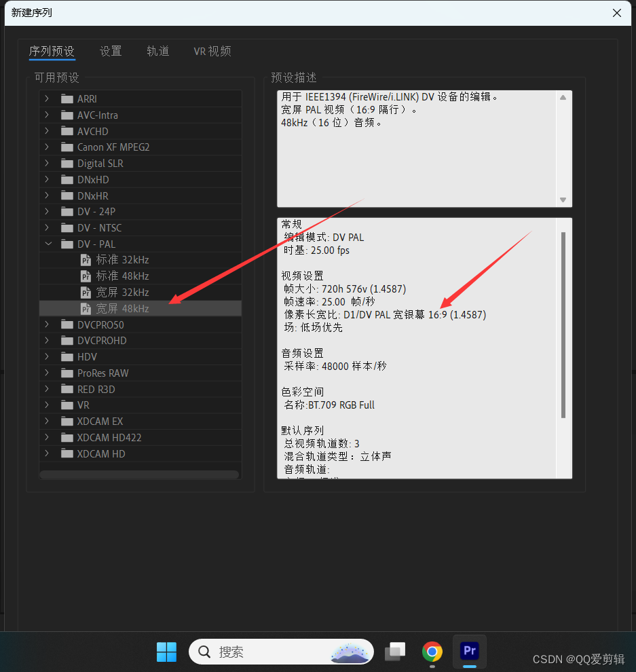Switch to the 序列预设 tab
The image size is (636, 672).
(52, 52)
